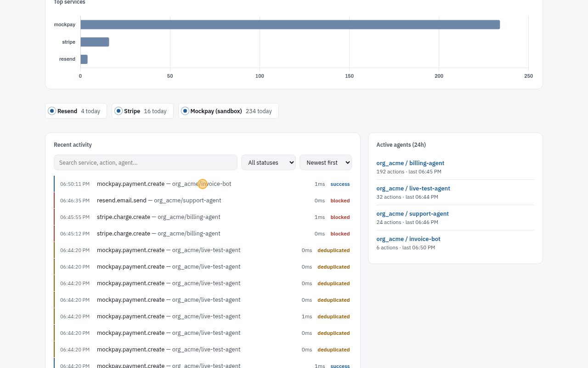Open org_acme / live-test-agent link
This screenshot has height=368, width=588.
[x=413, y=188]
